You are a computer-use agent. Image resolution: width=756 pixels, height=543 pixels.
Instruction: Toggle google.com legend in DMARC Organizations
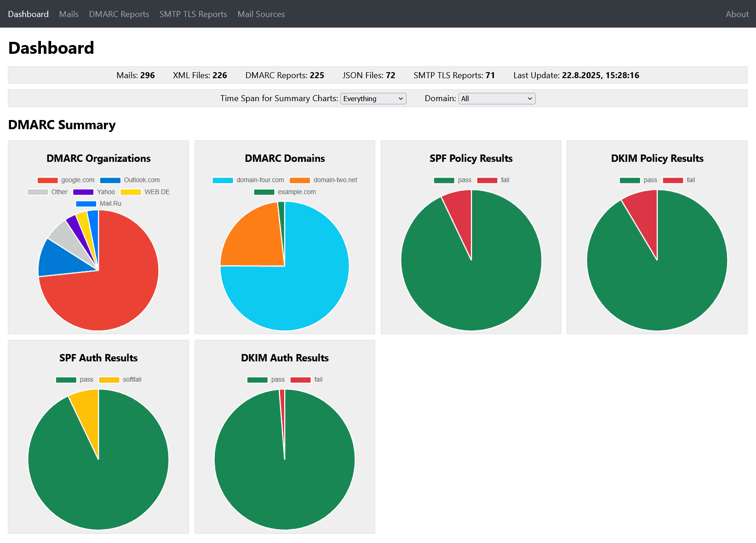point(66,180)
